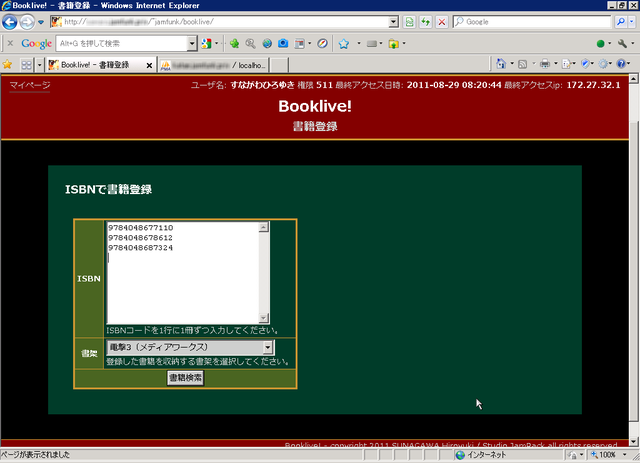Click the blue camera icon
This screenshot has height=463, width=640.
pyautogui.click(x=283, y=43)
